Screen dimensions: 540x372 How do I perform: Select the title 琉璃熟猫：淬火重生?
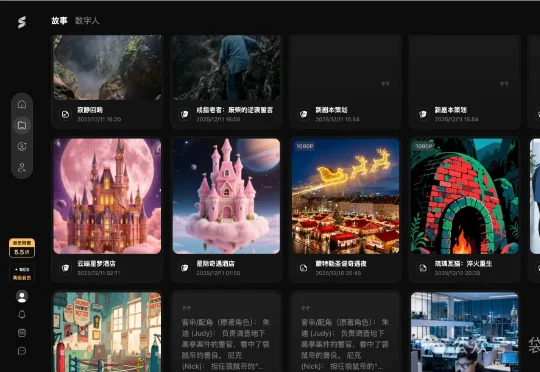pos(463,264)
